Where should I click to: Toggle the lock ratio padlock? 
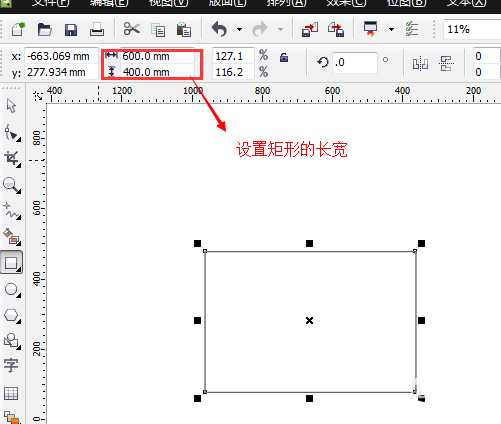point(284,57)
